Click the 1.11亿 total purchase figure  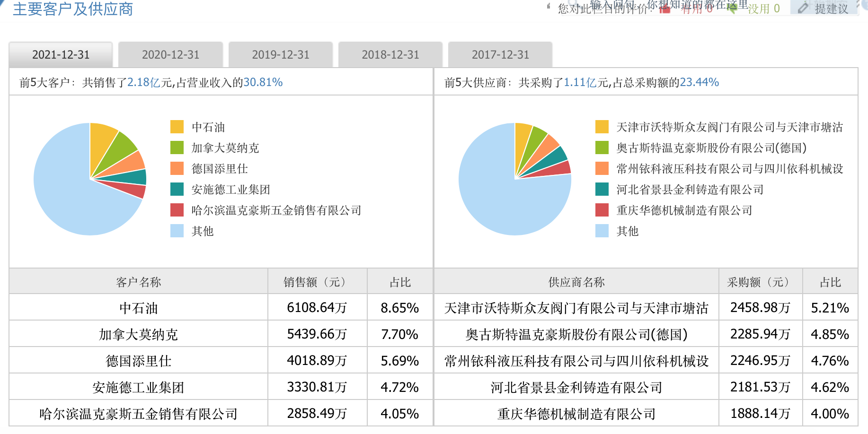pos(580,82)
